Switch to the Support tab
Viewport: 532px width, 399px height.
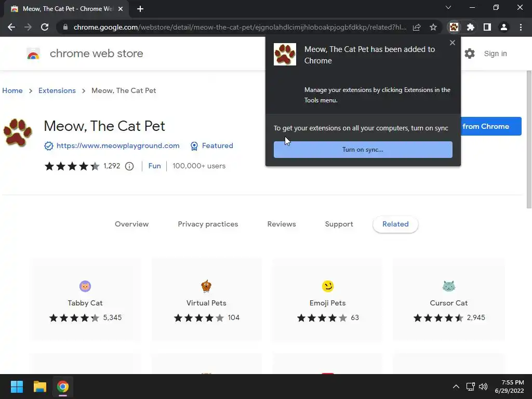point(339,224)
